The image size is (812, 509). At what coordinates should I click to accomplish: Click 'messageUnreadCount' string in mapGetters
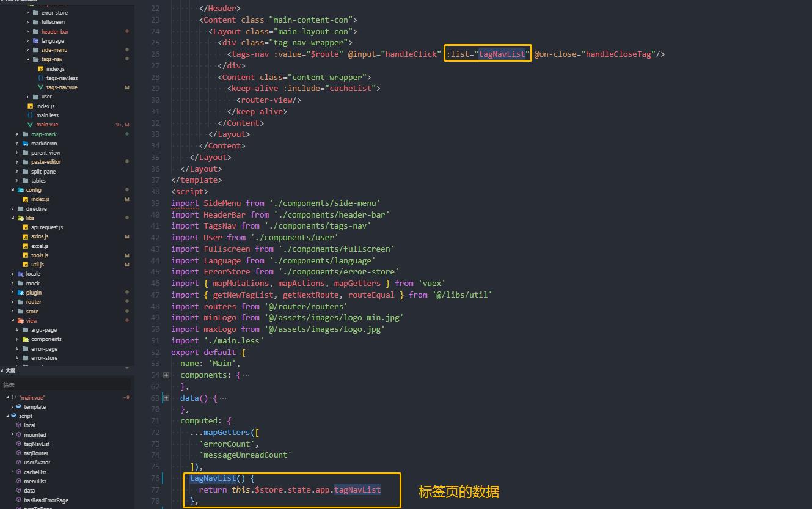click(245, 455)
